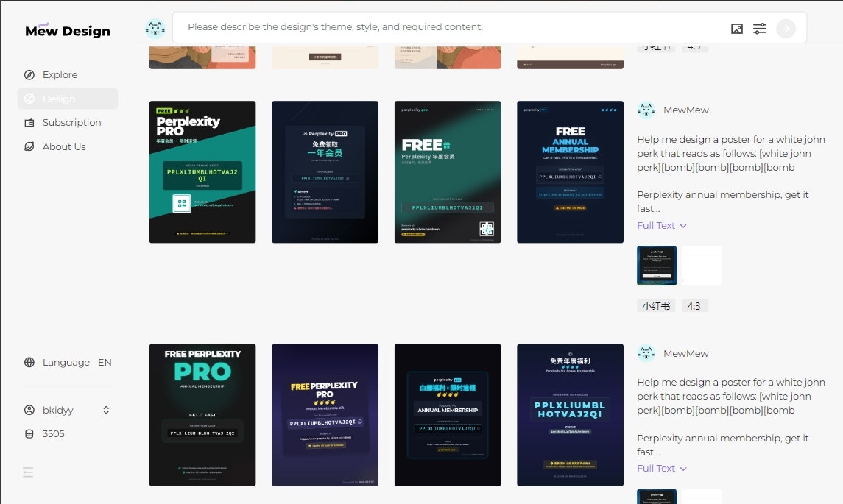Click the bkidyy user avatar icon
Viewport: 843px width, 504px height.
29,410
